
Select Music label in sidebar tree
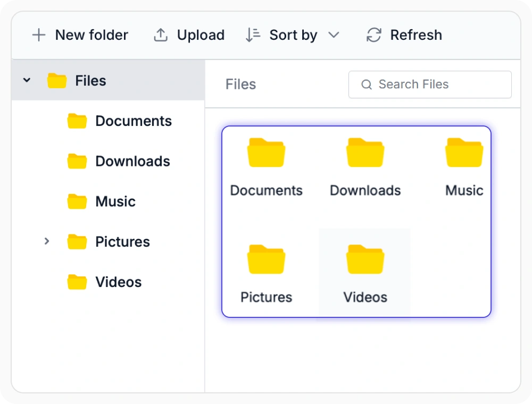pyautogui.click(x=115, y=201)
